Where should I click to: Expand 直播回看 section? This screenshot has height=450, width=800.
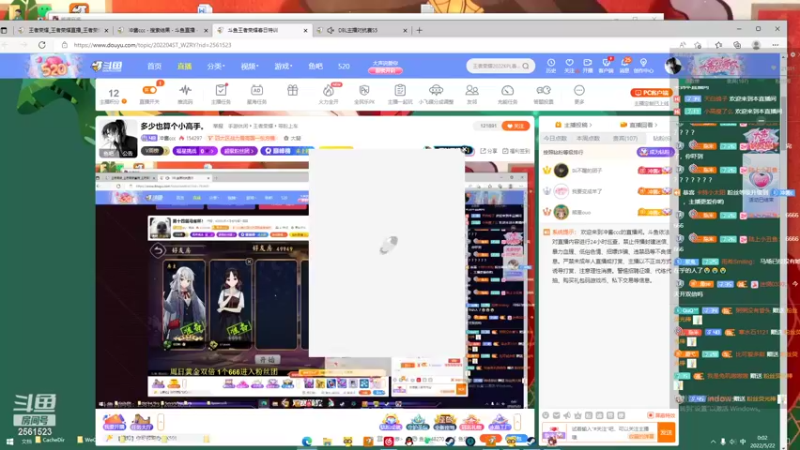[x=639, y=125]
